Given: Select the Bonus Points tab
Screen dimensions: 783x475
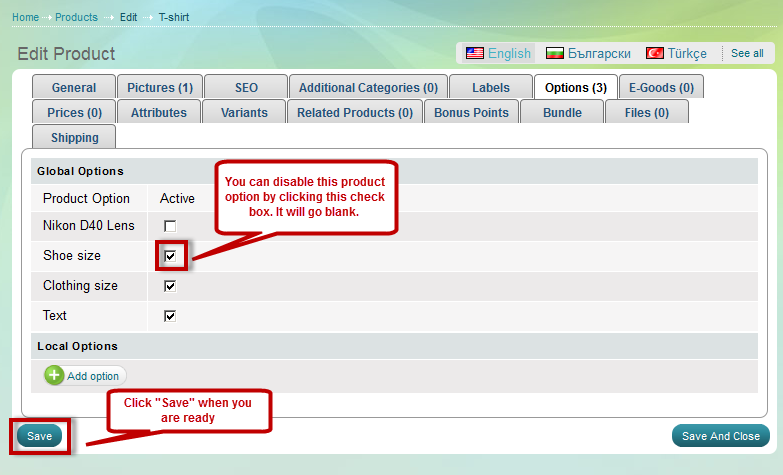Looking at the screenshot, I should point(471,113).
